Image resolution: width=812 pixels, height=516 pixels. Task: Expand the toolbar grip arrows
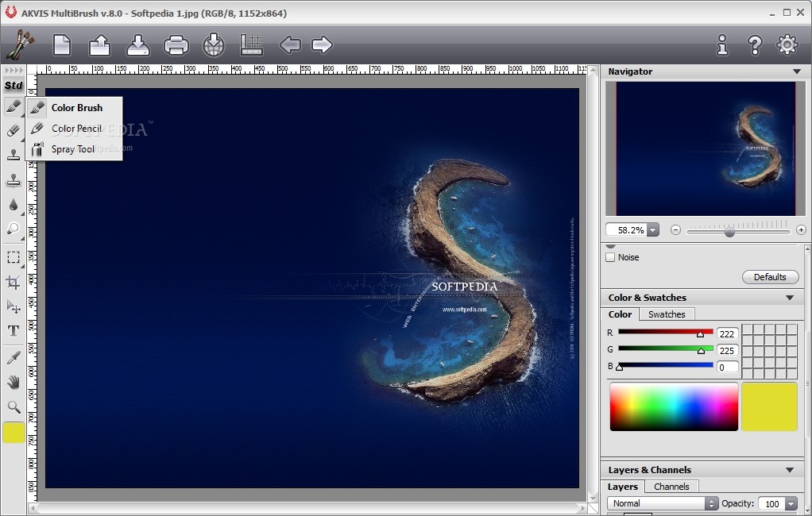click(x=14, y=70)
